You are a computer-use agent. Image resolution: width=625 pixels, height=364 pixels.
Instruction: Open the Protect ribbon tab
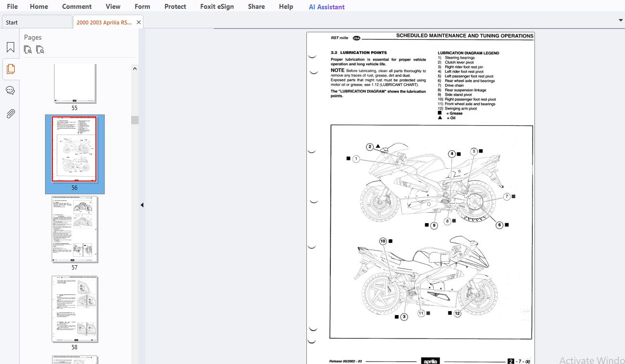(175, 6)
